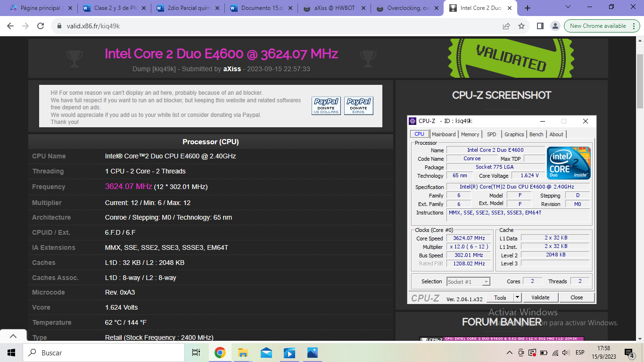
Task: Open the Movies & TV taskbar app
Action: click(x=289, y=353)
